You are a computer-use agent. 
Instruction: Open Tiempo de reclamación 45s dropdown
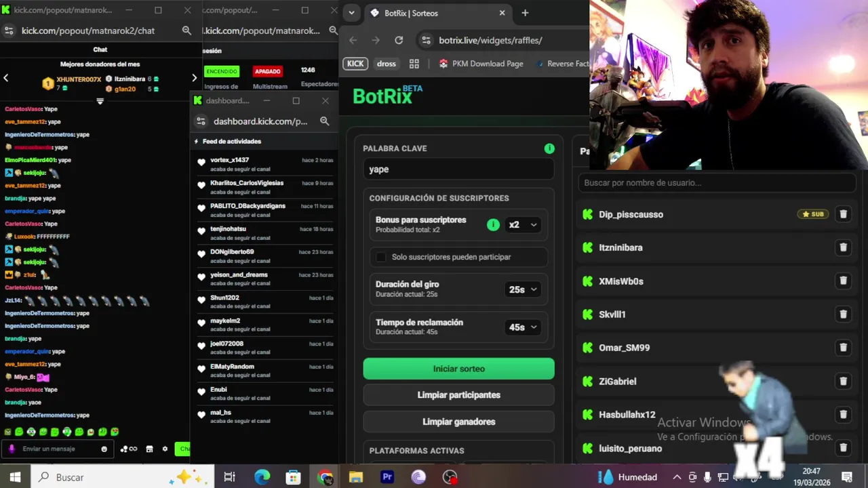pyautogui.click(x=523, y=327)
